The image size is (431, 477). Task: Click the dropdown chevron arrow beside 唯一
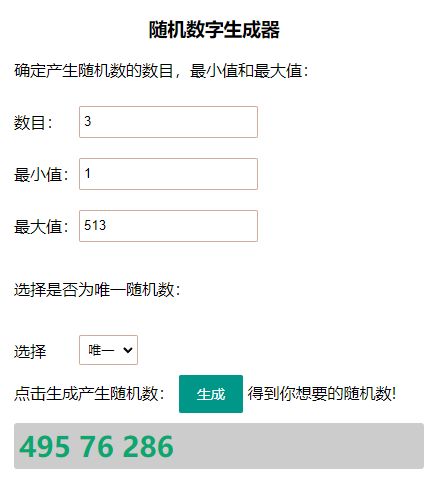tap(128, 350)
